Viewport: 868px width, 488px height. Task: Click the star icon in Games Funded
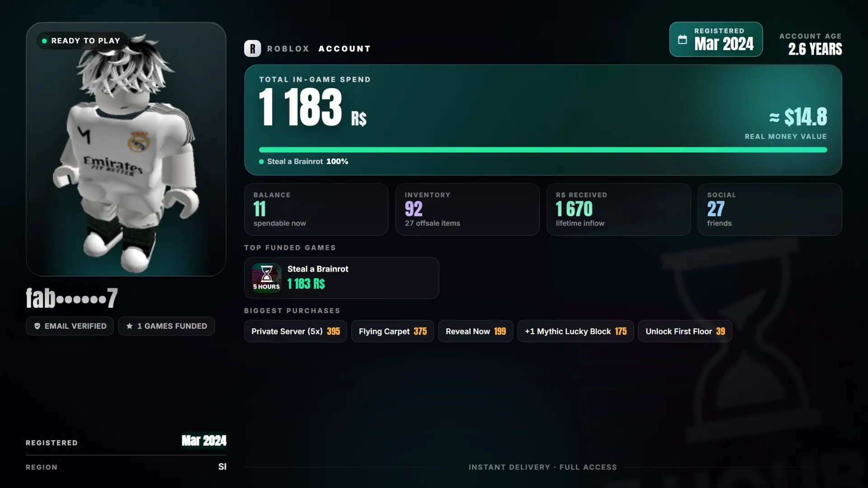click(x=129, y=326)
